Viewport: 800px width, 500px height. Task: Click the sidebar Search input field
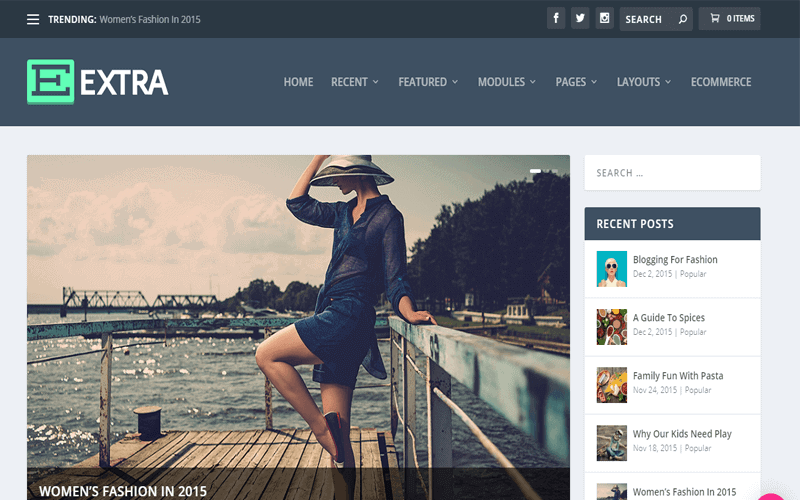click(x=672, y=173)
